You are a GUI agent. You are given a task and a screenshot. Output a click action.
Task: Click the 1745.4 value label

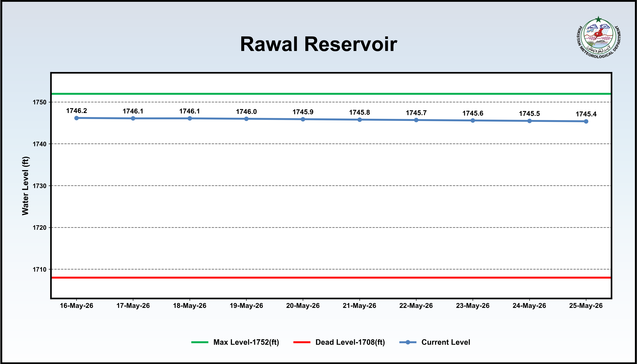[x=586, y=114]
